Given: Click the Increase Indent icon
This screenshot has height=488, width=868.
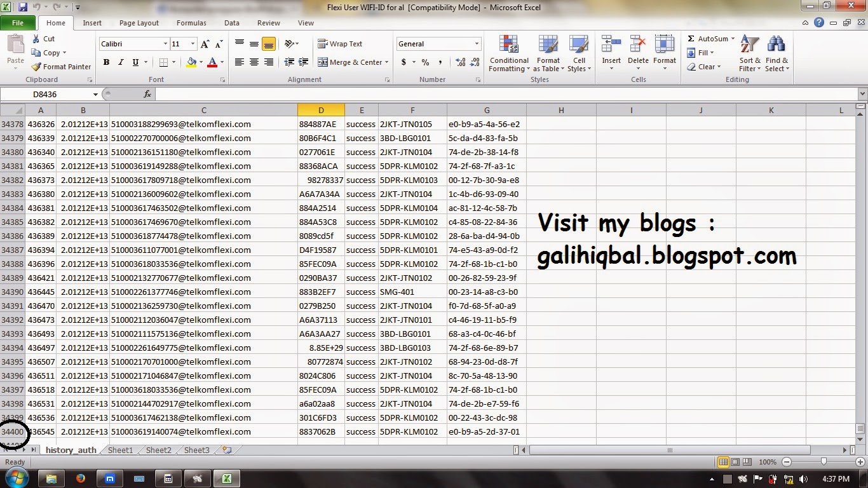Looking at the screenshot, I should point(304,62).
